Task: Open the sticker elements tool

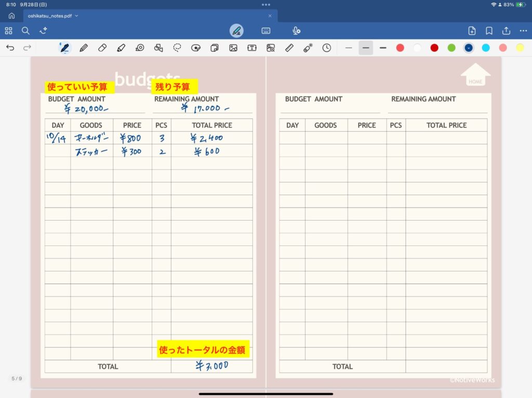Action: pos(196,48)
